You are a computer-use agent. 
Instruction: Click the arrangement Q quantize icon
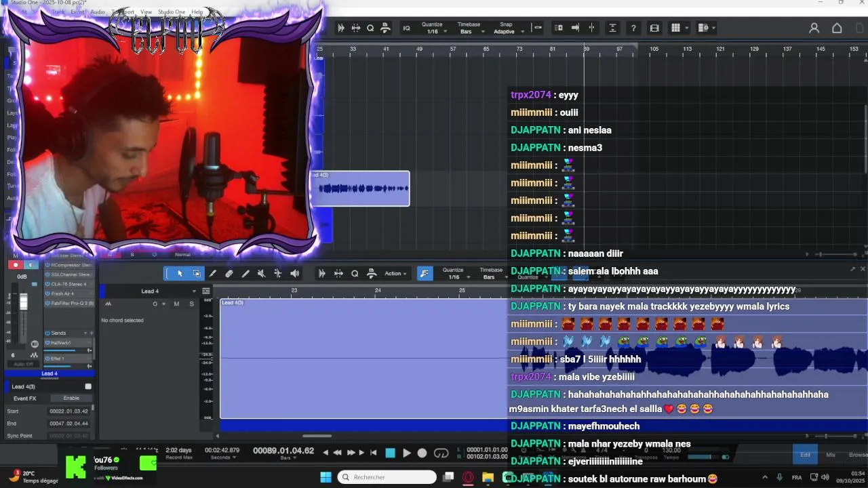370,28
